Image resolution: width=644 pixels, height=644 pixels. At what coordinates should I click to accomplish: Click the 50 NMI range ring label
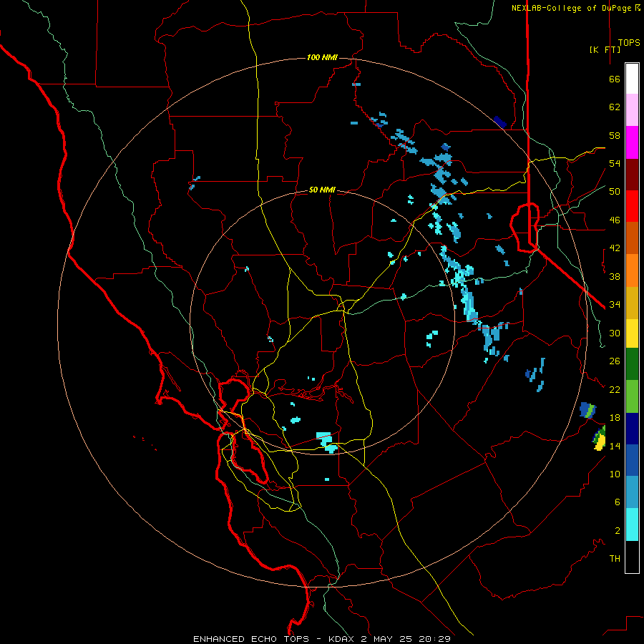pos(322,190)
